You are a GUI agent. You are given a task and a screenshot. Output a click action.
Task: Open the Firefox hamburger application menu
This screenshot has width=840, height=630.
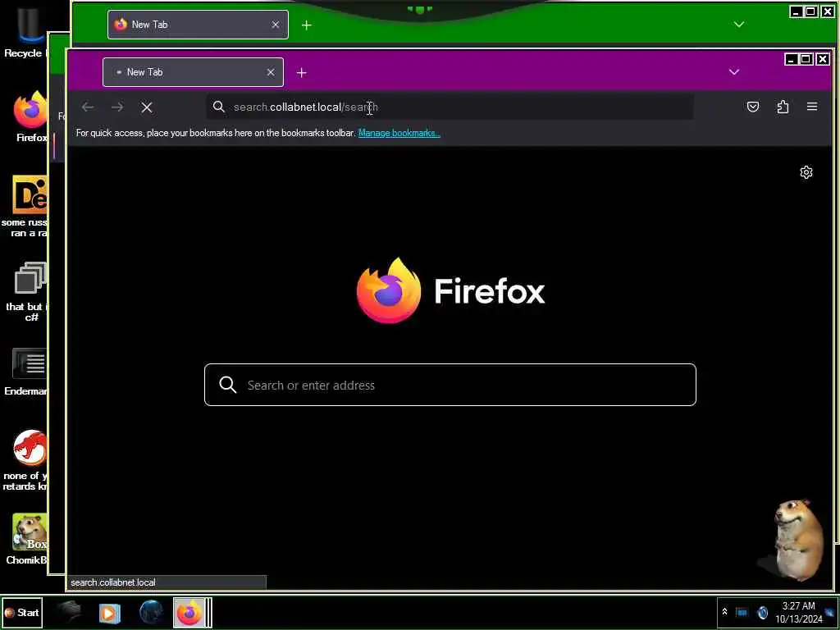click(812, 107)
